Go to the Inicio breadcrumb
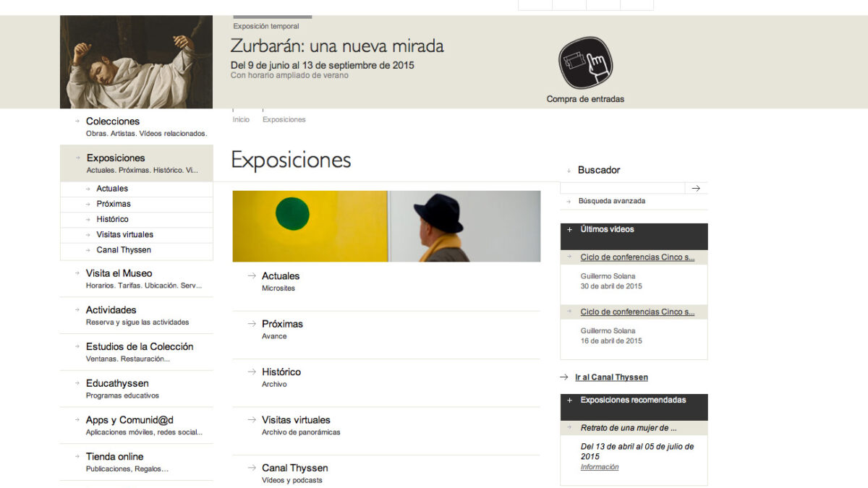This screenshot has height=488, width=868. click(241, 119)
